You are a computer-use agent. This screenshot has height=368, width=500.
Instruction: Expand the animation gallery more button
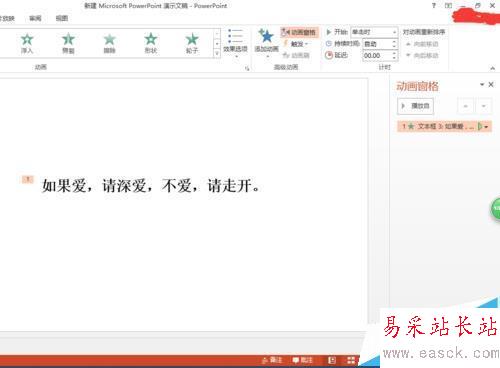click(x=217, y=53)
